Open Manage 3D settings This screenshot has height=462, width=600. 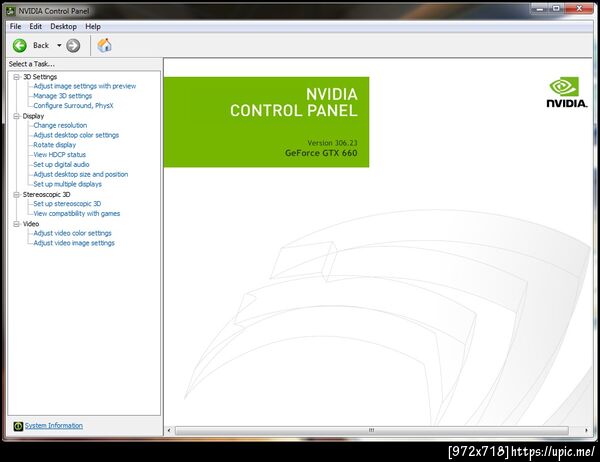(63, 96)
